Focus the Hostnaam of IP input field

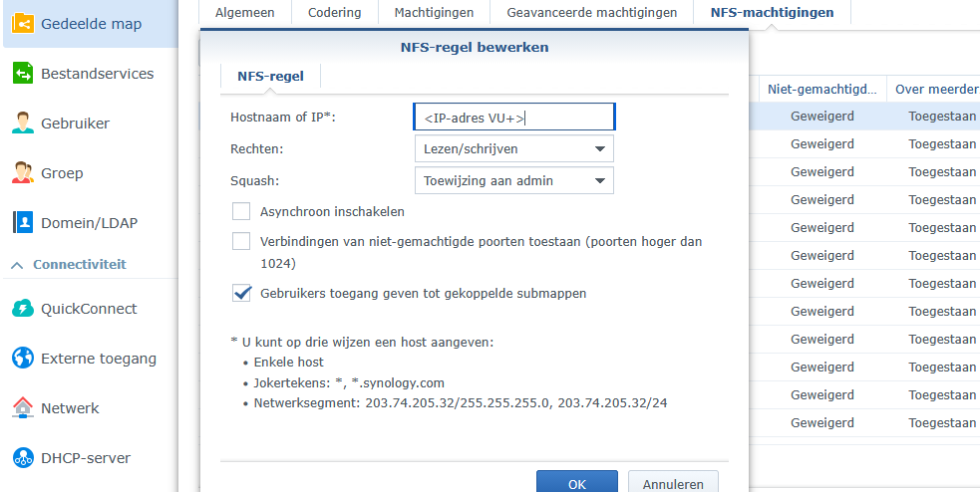point(514,117)
